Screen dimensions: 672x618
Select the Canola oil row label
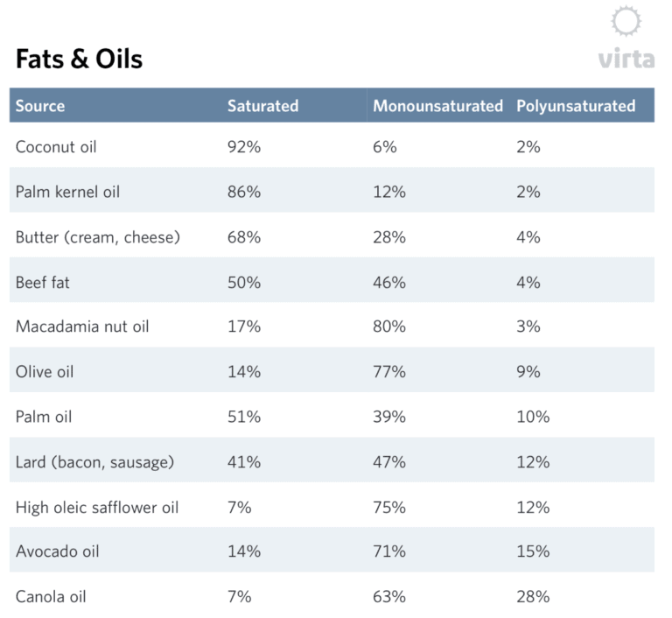click(x=51, y=597)
